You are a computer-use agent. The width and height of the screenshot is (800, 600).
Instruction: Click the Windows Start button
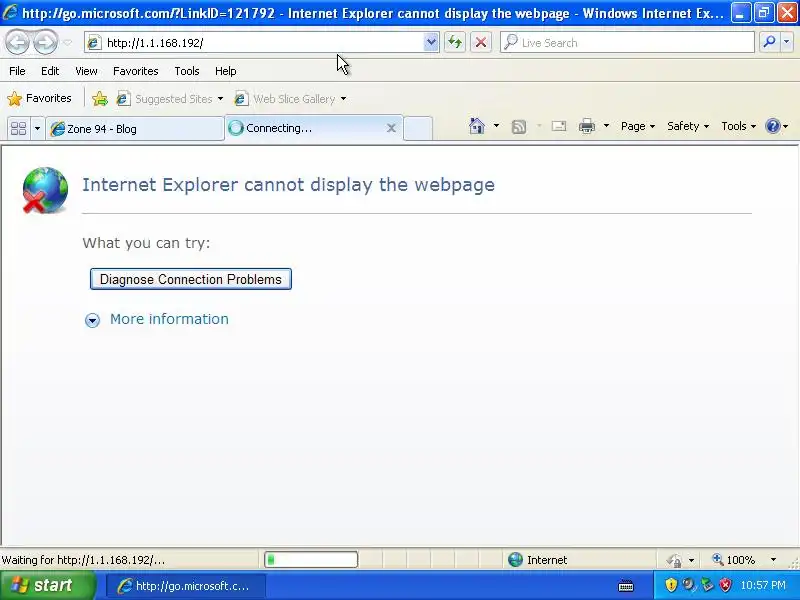(x=47, y=585)
